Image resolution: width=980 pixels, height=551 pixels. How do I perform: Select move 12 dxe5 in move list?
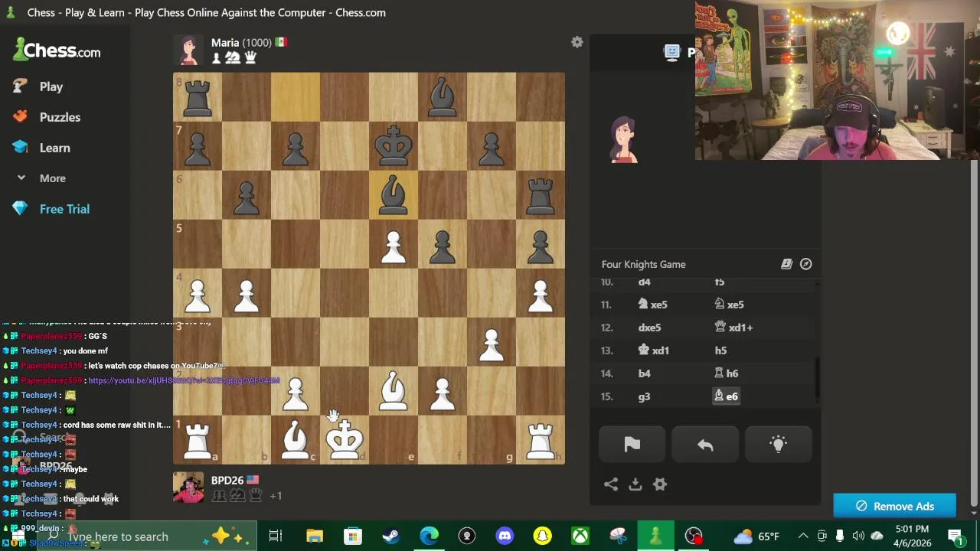click(x=649, y=328)
